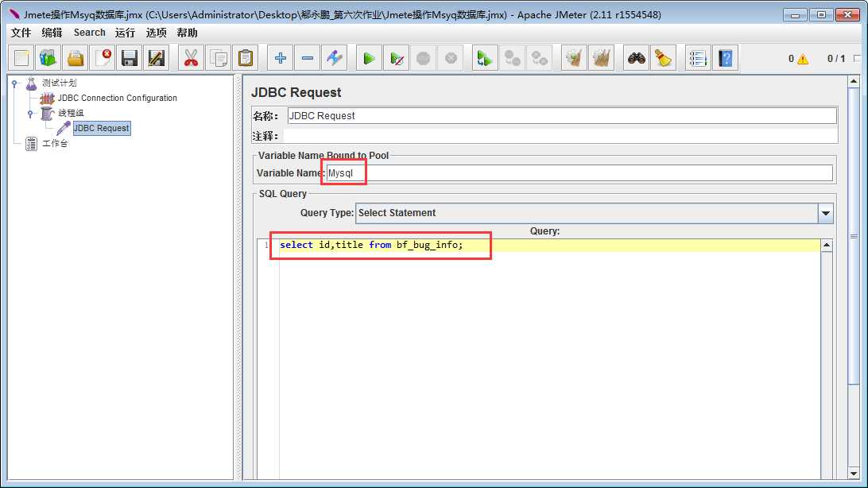Open the Function Helper dialog icon
This screenshot has height=488, width=868.
coord(698,58)
